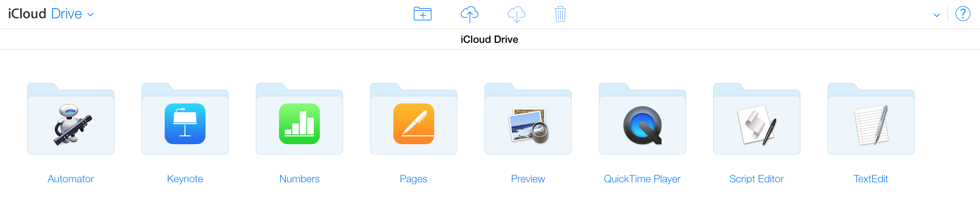Select the Script Editor folder icon
This screenshot has height=202, width=980.
point(757,119)
